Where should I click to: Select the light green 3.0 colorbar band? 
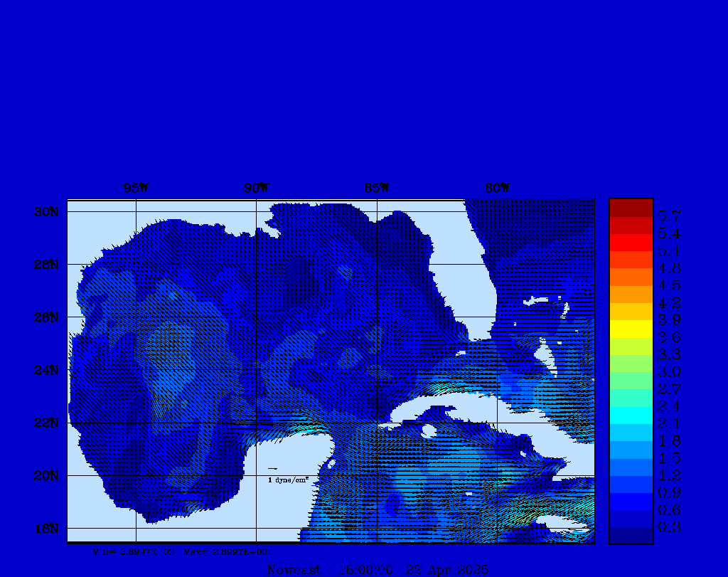(x=631, y=363)
